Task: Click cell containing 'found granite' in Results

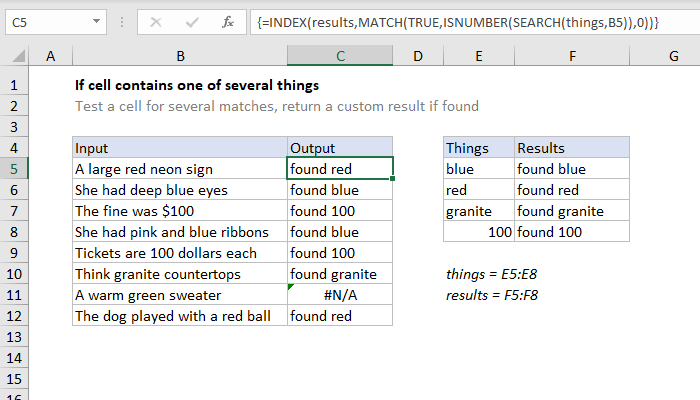Action: 572,211
